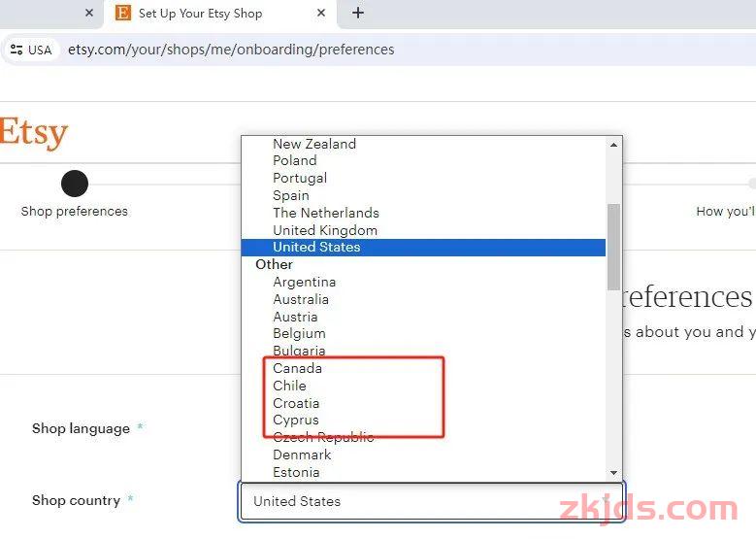Close the Set Up Your Etsy Shop tab

click(x=321, y=13)
